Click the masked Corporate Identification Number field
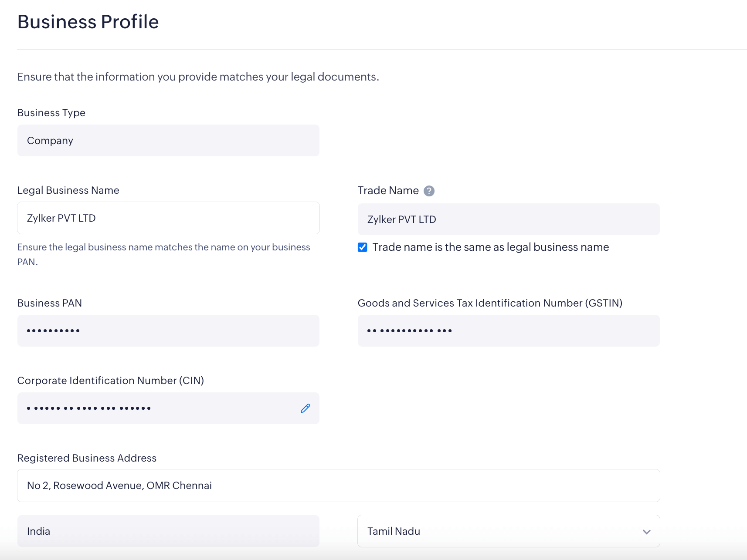The image size is (747, 560). coord(157,408)
